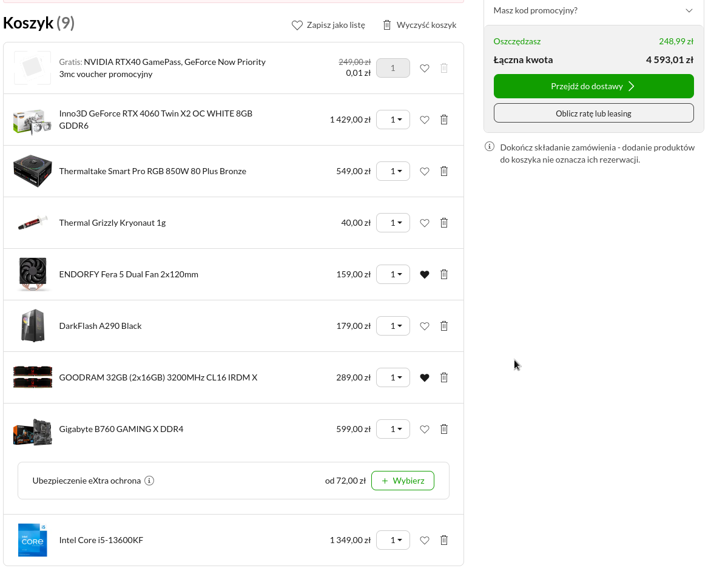Delete Thermaltake Smart Pro RGB 850W from cart

click(444, 171)
